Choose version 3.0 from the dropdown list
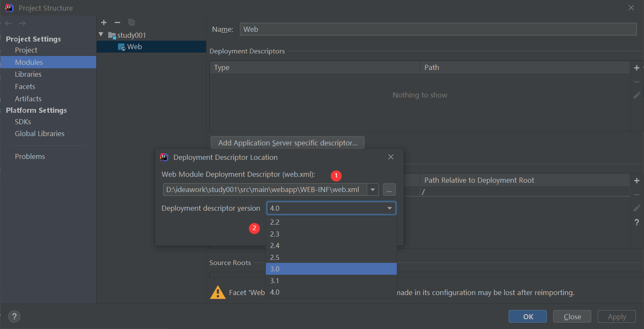644x329 pixels. [331, 269]
